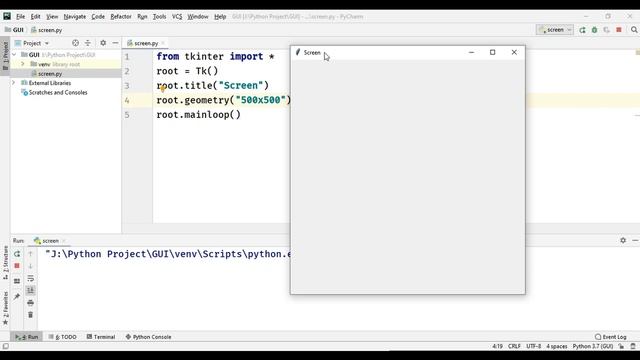Click the restore layout icon in Run panel
The width and height of the screenshot is (640, 360).
(17, 281)
